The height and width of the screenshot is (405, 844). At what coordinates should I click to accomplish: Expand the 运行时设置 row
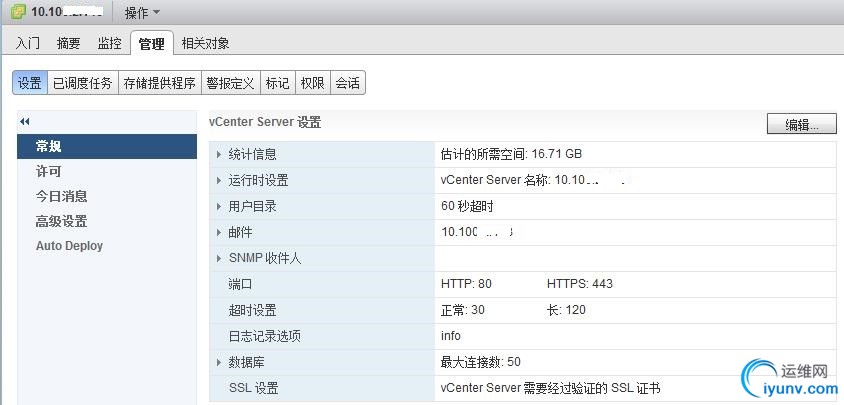(x=219, y=180)
